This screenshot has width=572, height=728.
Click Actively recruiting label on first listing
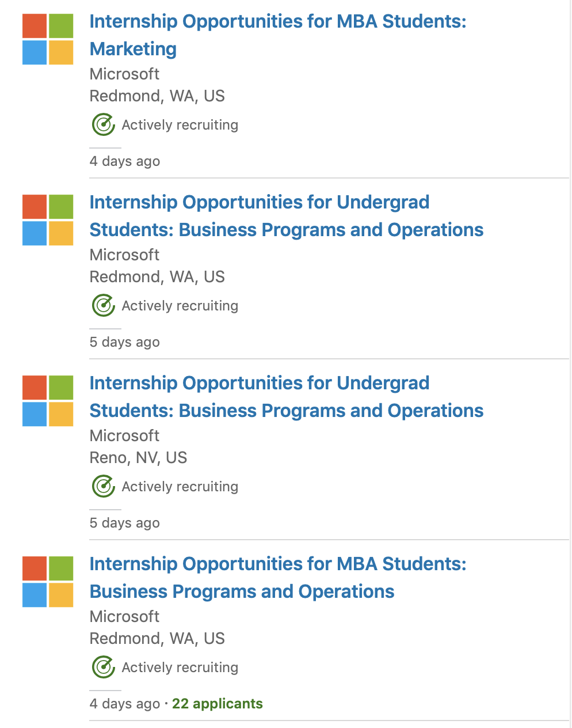[180, 125]
